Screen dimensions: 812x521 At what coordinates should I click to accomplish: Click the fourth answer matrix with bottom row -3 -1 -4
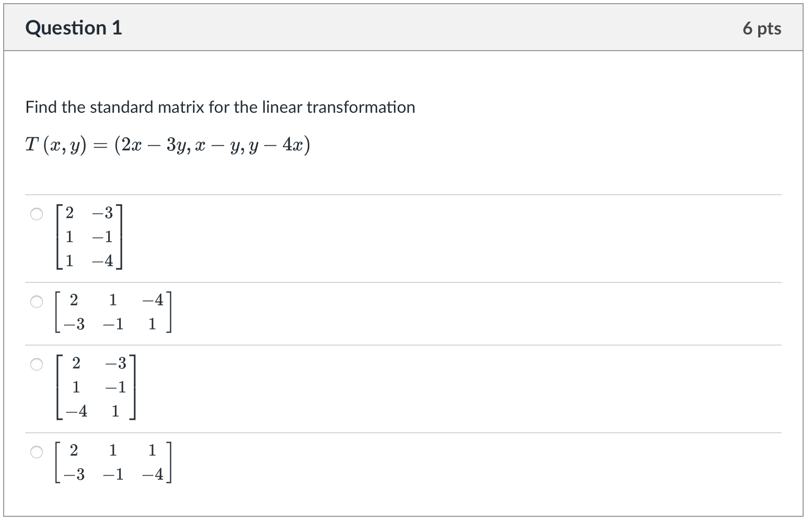pyautogui.click(x=113, y=462)
